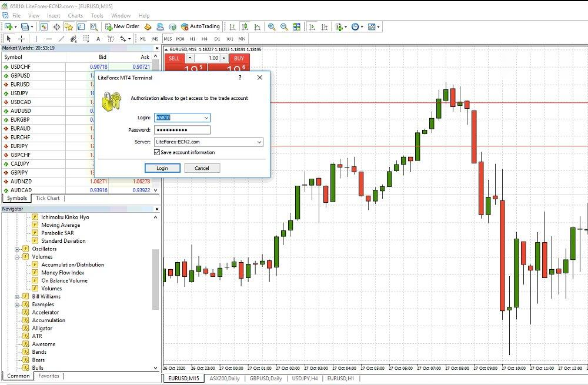
Task: Toggle the Market Watch panel visibility
Action: (x=44, y=26)
